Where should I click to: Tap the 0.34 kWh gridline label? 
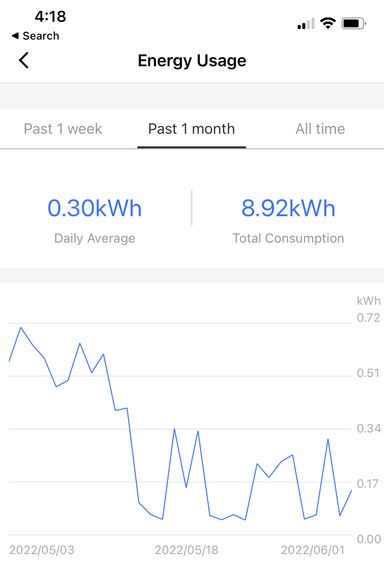[369, 428]
